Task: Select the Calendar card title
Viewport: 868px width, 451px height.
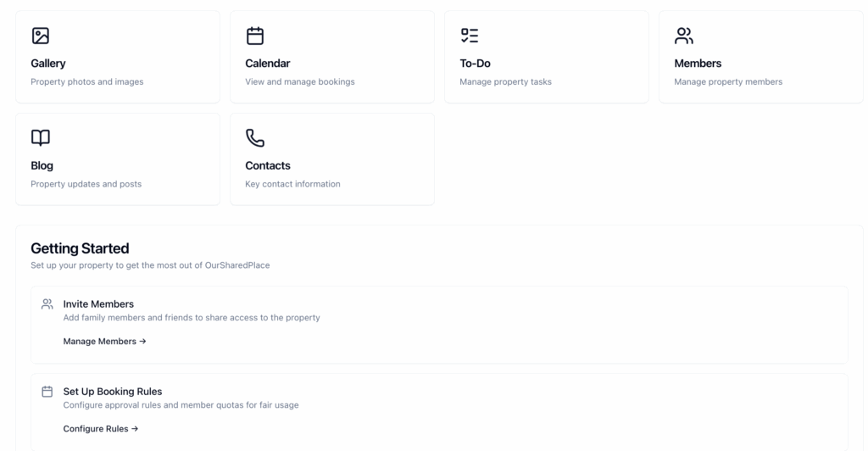Action: 268,64
